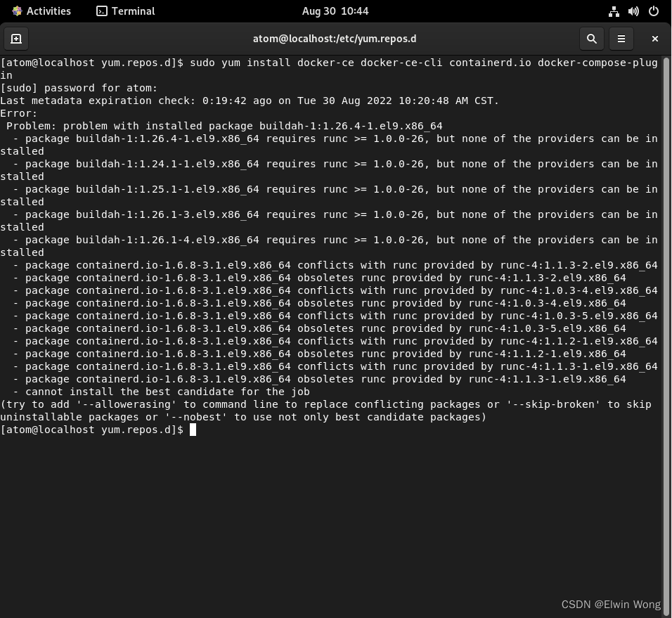This screenshot has height=618, width=672.
Task: Click the 'Problem: problem with installed package' line
Action: click(x=224, y=126)
